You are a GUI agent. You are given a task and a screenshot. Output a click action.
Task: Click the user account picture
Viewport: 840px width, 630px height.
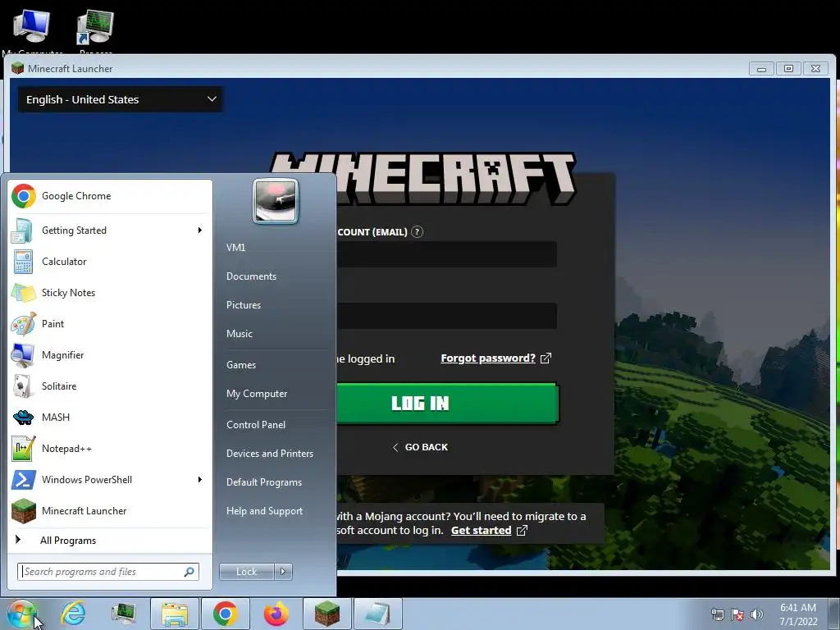(276, 201)
